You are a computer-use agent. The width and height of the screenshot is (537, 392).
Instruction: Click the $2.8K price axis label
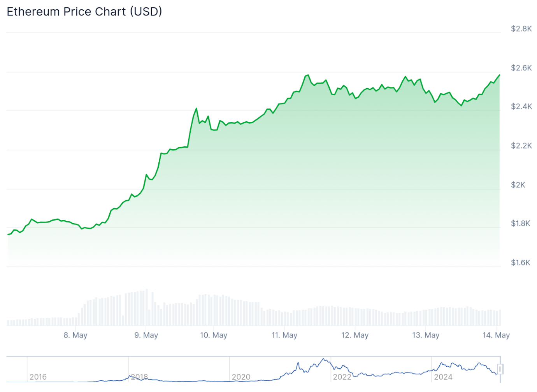[521, 29]
